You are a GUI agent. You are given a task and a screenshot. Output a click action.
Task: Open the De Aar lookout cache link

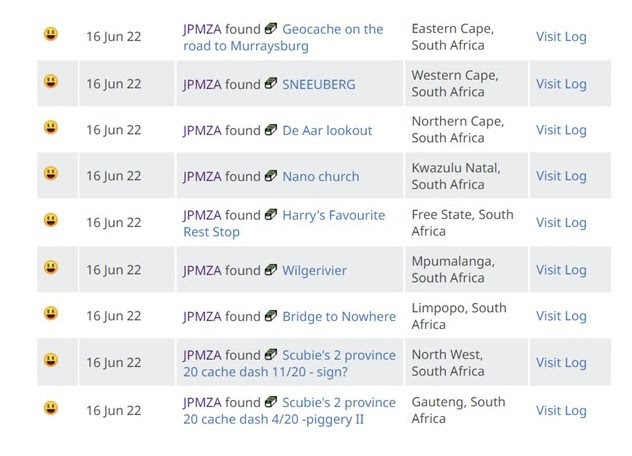click(x=327, y=130)
